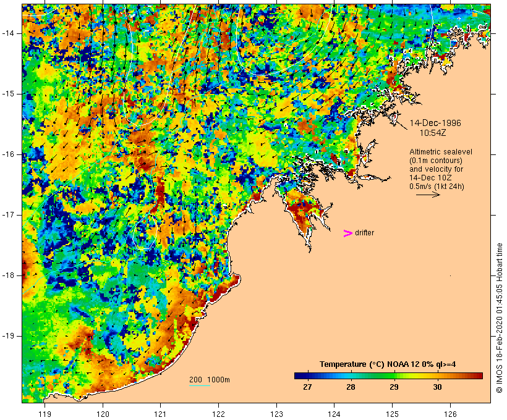Click the longitude axis label 120
The image size is (507, 420).
tap(103, 414)
